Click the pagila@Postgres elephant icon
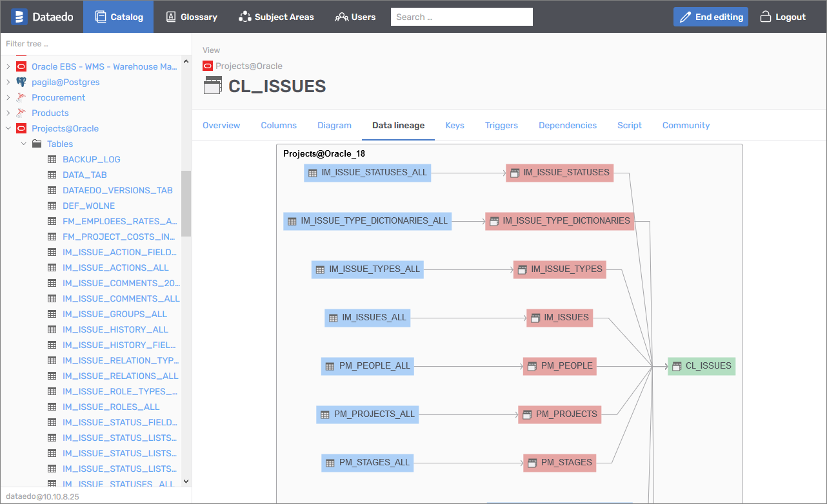The image size is (827, 504). 21,82
